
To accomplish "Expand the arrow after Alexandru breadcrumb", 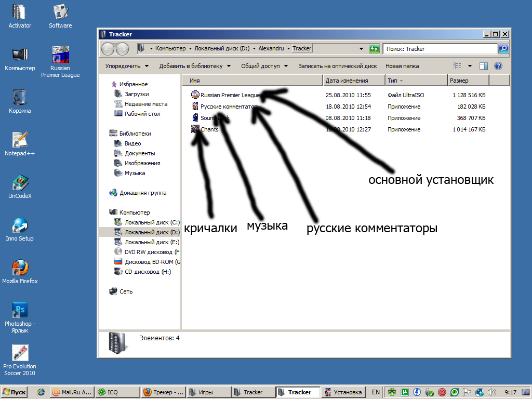I will 289,48.
